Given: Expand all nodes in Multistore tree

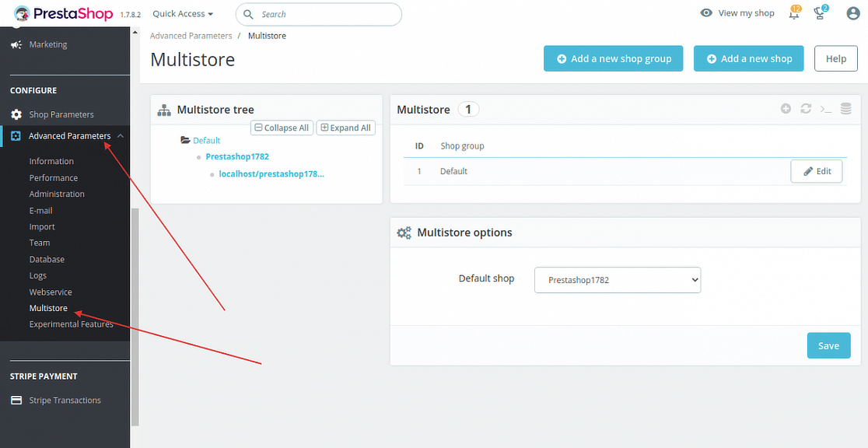Looking at the screenshot, I should point(346,128).
